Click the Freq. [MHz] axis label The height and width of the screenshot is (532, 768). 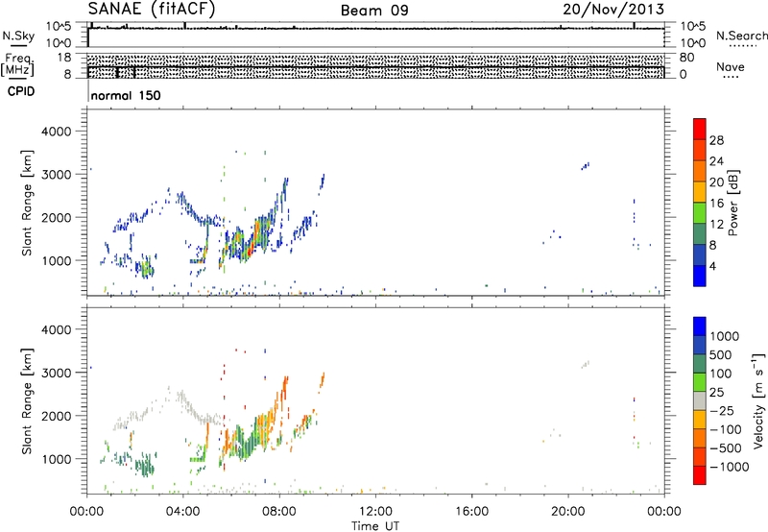point(18,64)
